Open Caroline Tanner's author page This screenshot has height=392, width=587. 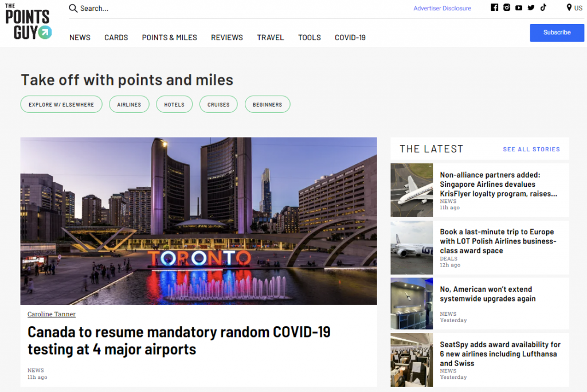pos(52,314)
